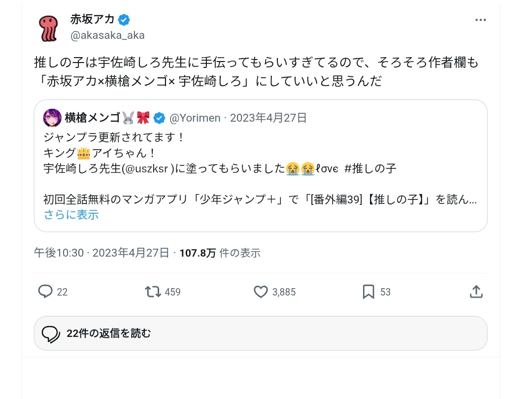Click the quoted post date 2023年4月27日
Viewport: 532px width, 399px height.
point(268,118)
